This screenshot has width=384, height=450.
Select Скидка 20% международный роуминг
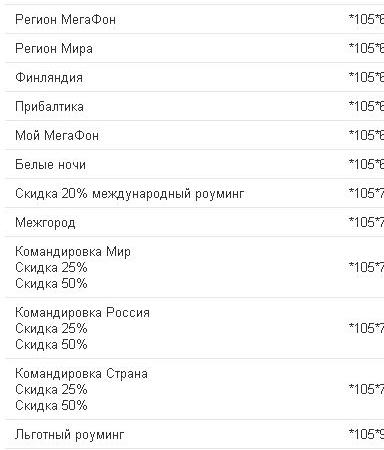click(130, 193)
